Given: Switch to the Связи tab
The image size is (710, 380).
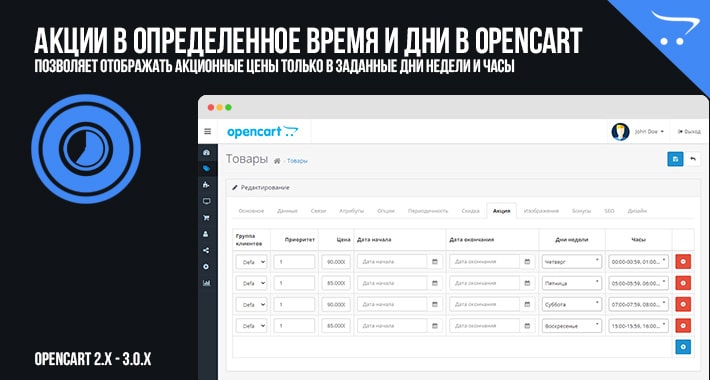Looking at the screenshot, I should click(x=318, y=211).
